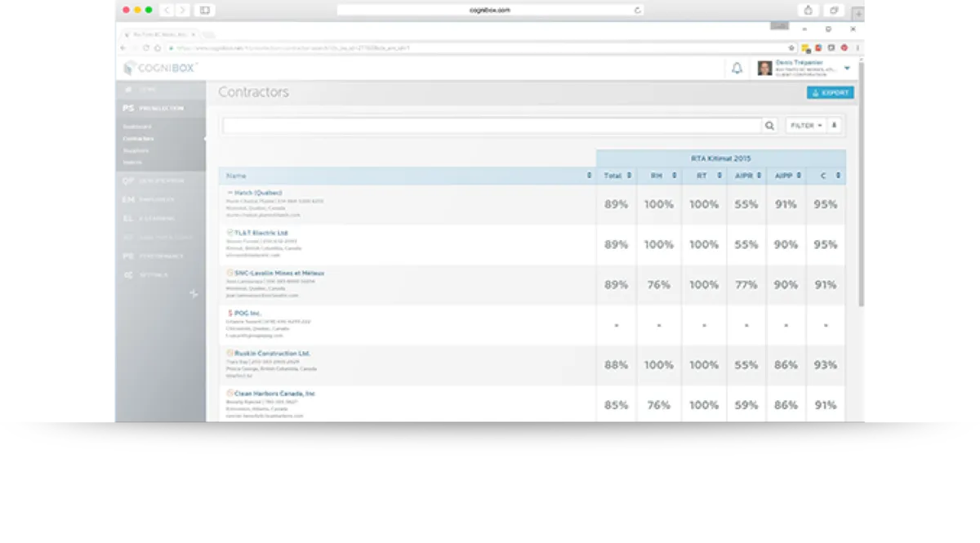Click the magnifier search icon
Image resolution: width=980 pixels, height=543 pixels.
pos(769,126)
